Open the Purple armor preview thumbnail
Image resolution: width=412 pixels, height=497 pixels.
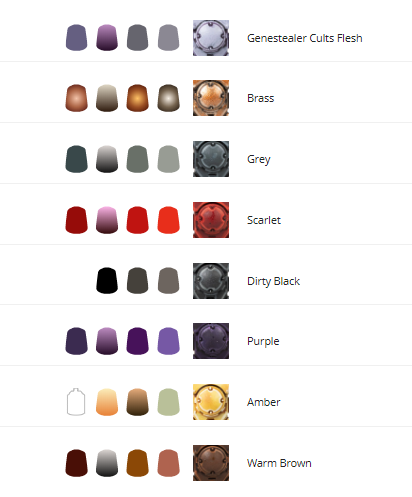pos(211,341)
